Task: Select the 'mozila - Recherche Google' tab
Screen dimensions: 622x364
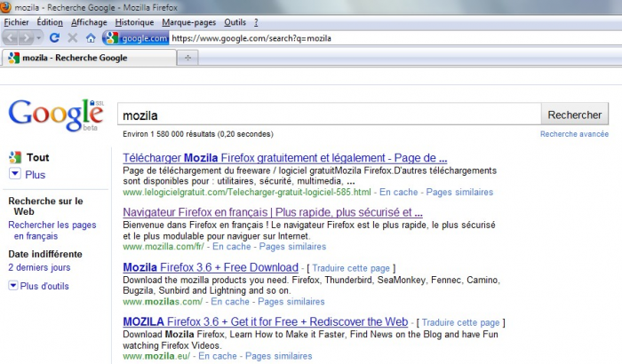Action: point(89,58)
